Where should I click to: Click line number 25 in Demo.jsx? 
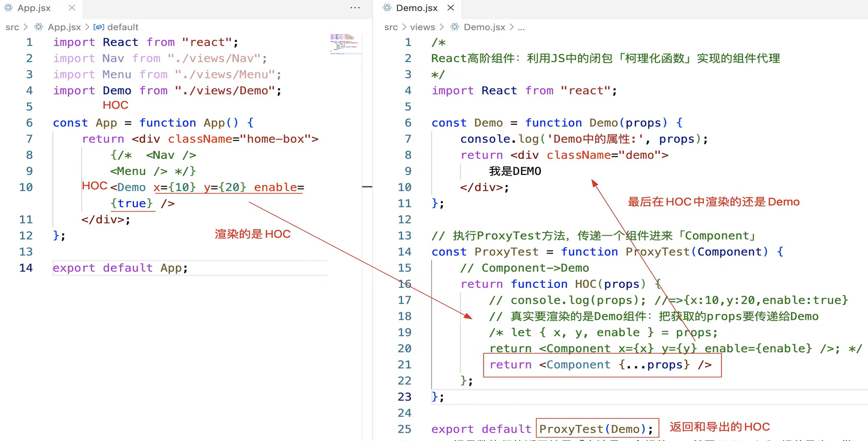coord(404,429)
